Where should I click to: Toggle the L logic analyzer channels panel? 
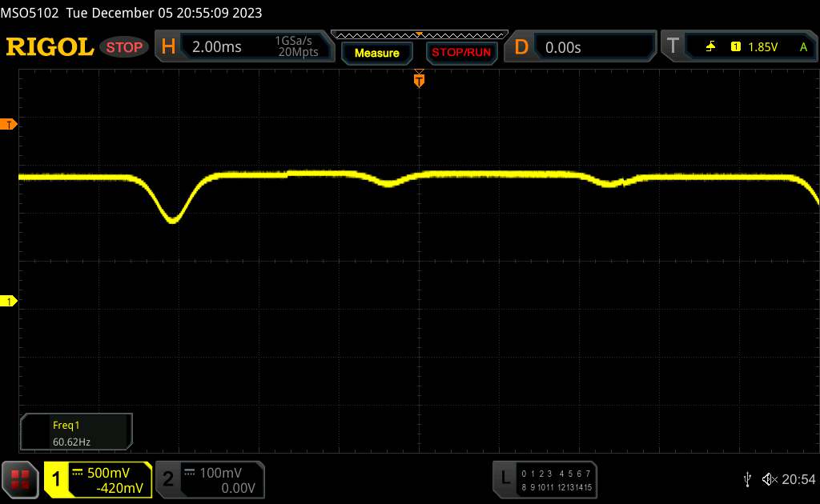pyautogui.click(x=545, y=479)
